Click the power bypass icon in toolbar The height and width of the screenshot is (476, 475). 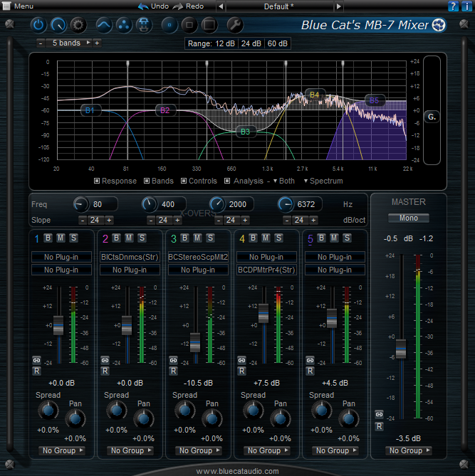pos(38,26)
